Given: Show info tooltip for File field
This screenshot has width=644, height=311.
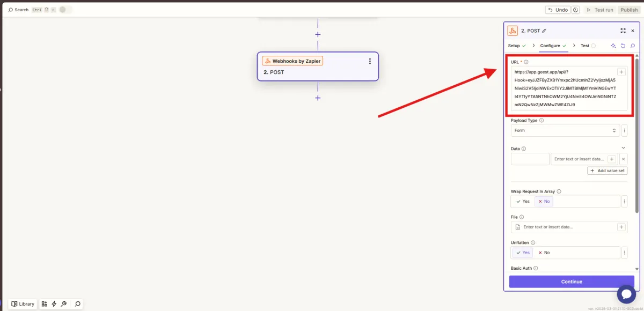Looking at the screenshot, I should [x=522, y=217].
